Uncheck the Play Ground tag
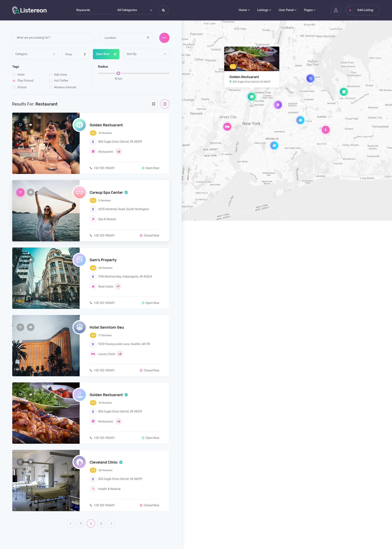Image resolution: width=392 pixels, height=549 pixels. (14, 81)
